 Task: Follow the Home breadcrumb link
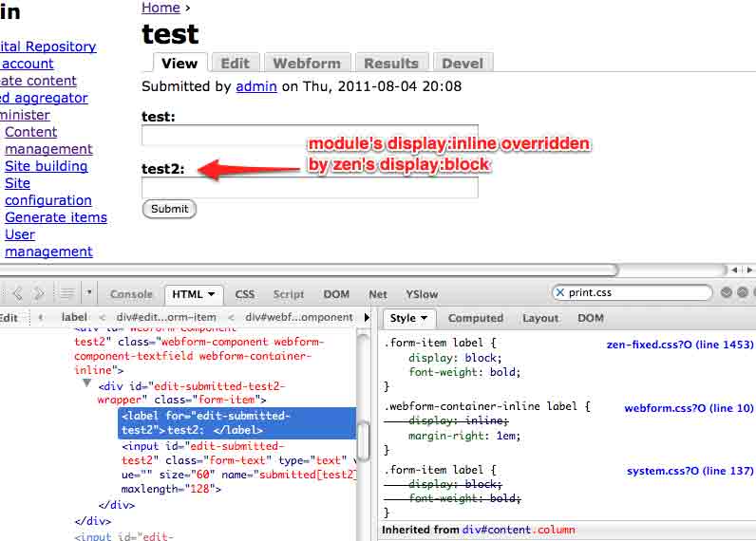161,8
